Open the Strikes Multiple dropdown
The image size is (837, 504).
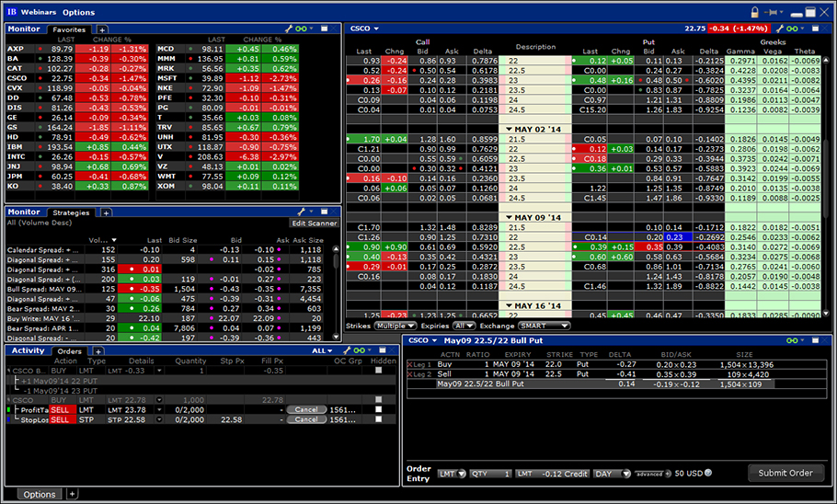tap(395, 326)
